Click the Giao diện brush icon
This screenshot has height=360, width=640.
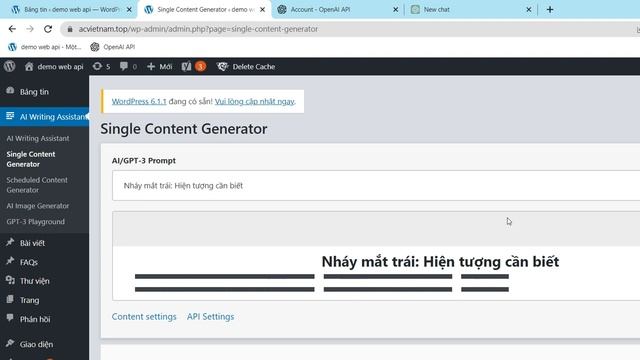click(10, 343)
